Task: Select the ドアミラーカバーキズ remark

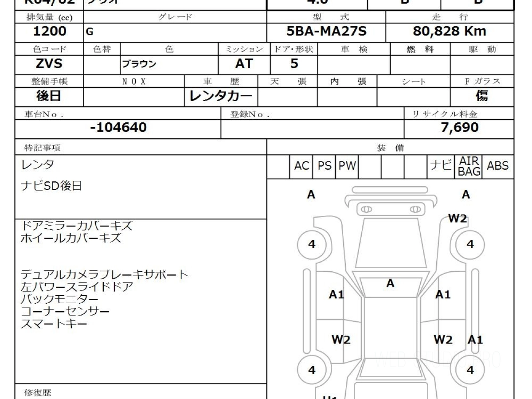Action: pyautogui.click(x=77, y=226)
